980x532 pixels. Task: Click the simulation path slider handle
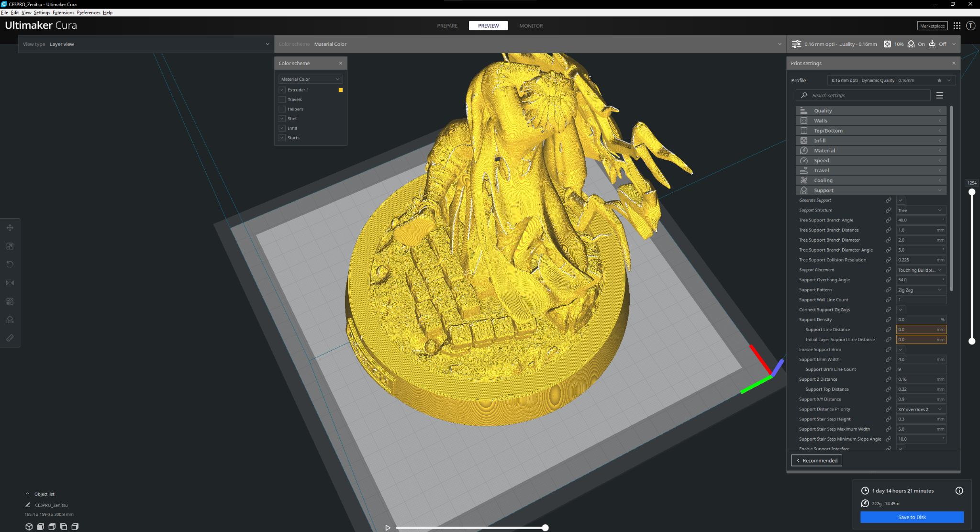(x=545, y=528)
